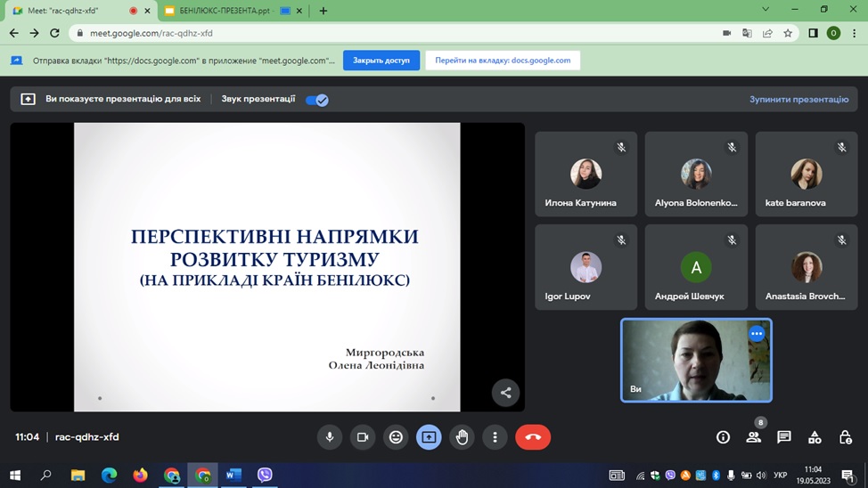Click the 'Закрыть доступ' button
The image size is (868, 488).
381,61
